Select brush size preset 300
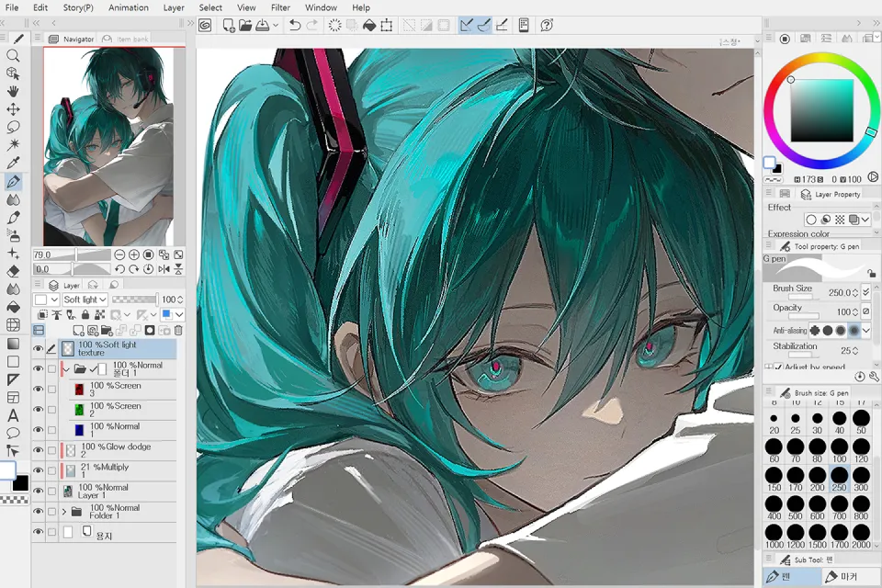This screenshot has height=588, width=882. tap(861, 479)
